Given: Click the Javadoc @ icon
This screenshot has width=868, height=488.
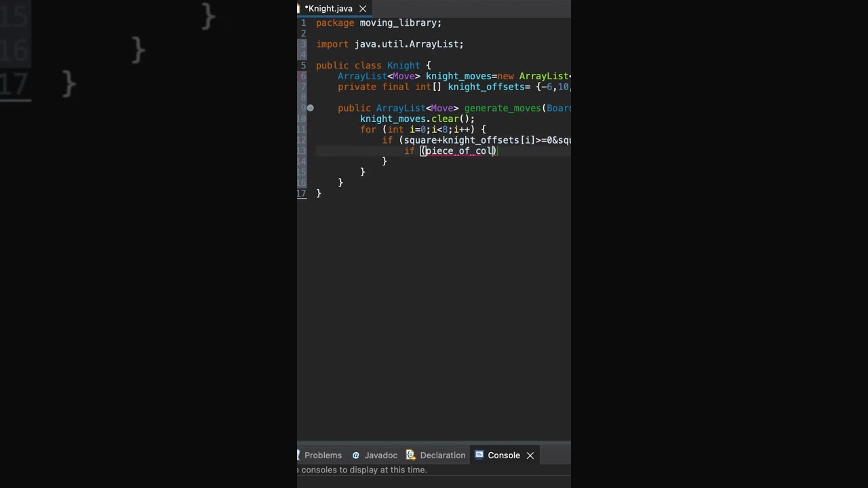Looking at the screenshot, I should point(355,455).
